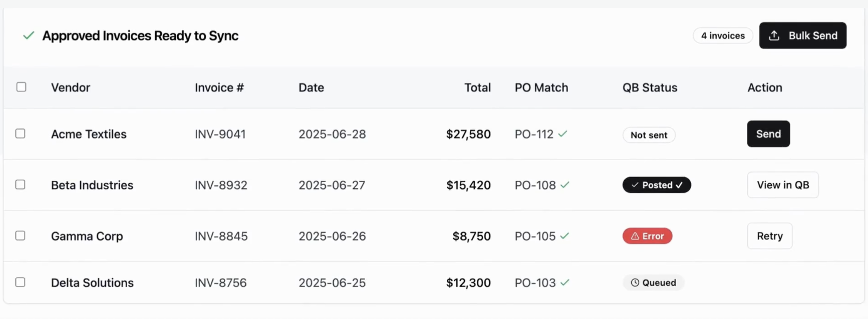Screen dimensions: 868x319
Task: Tick the Delta Solutions row checkbox
Action: [x=20, y=282]
